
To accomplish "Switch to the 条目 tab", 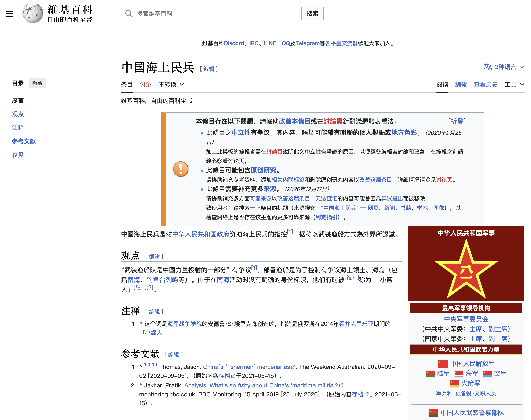I will pyautogui.click(x=127, y=85).
